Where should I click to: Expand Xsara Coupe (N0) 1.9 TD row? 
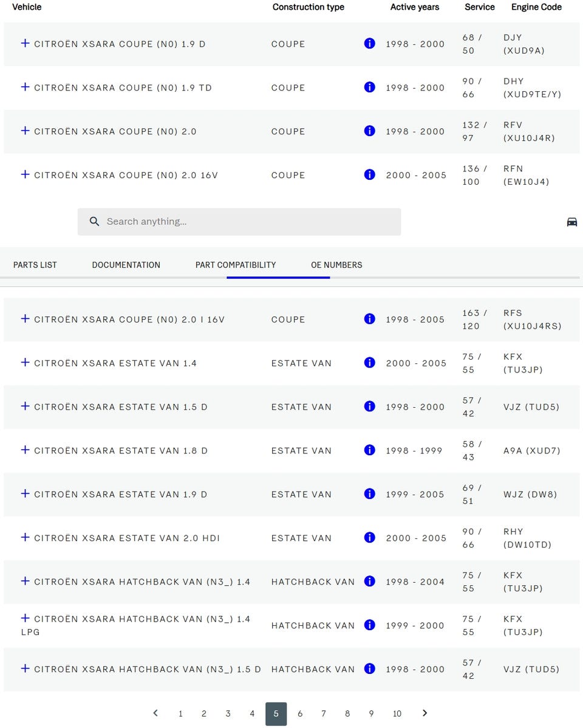pyautogui.click(x=25, y=87)
